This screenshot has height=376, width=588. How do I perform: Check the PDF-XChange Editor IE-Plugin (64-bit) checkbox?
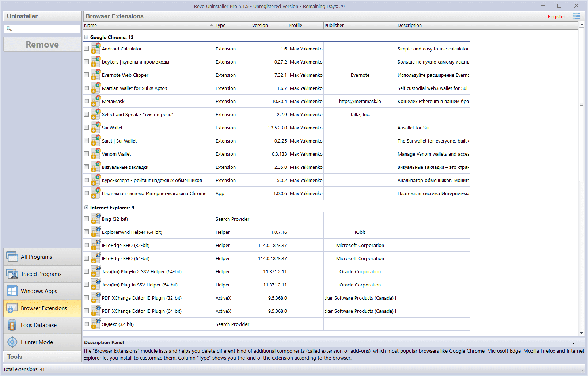click(x=87, y=311)
